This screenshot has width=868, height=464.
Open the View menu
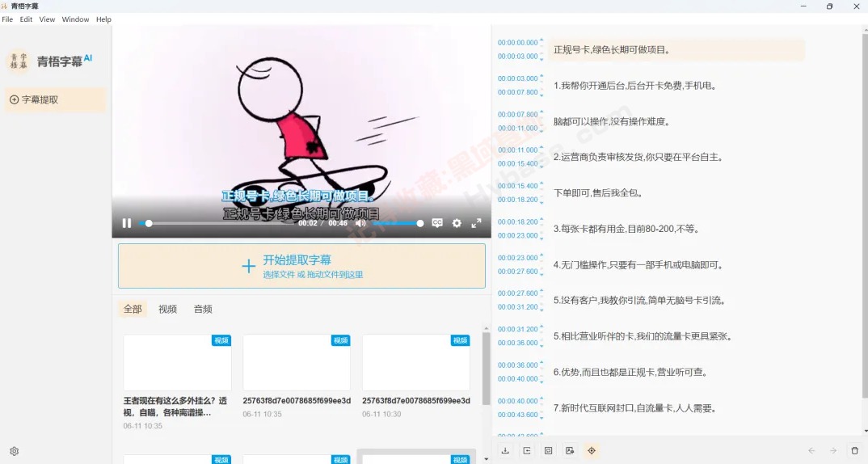47,19
